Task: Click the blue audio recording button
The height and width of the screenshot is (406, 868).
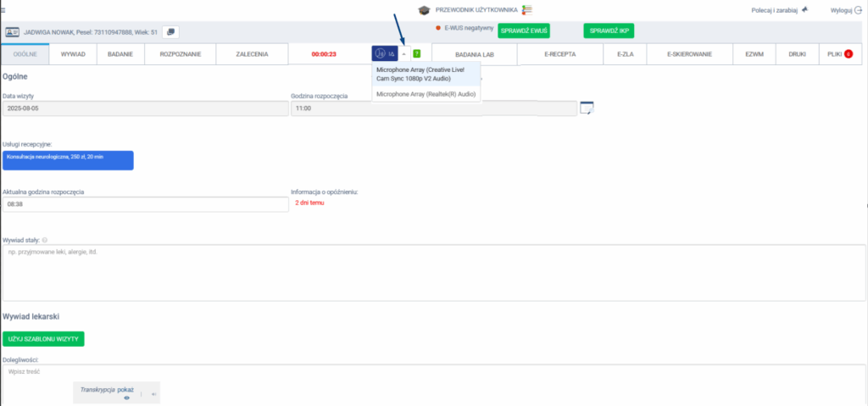Action: tap(384, 53)
